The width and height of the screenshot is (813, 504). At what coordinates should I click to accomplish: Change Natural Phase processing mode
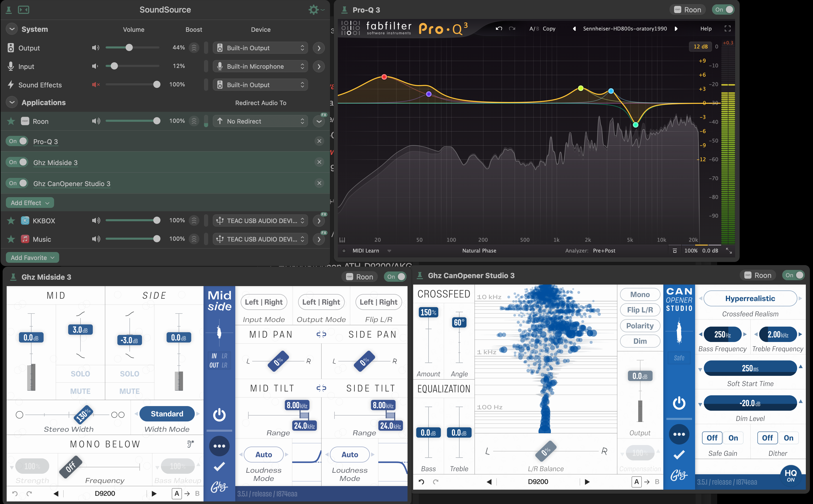(x=479, y=251)
